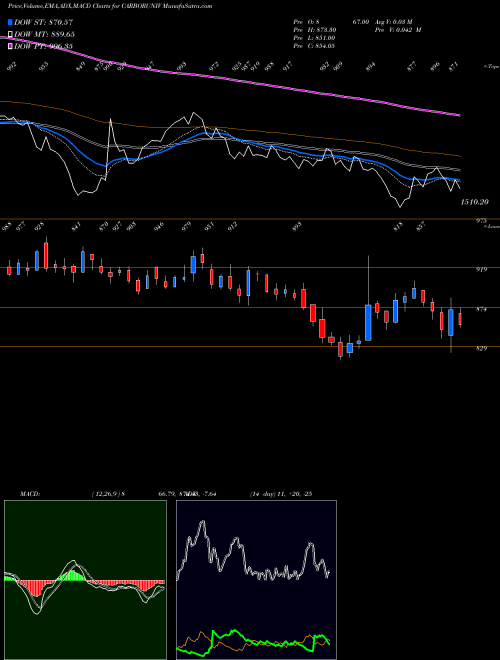Click the 829 price axis label
Image resolution: width=500 pixels, height=660 pixels.
481,348
